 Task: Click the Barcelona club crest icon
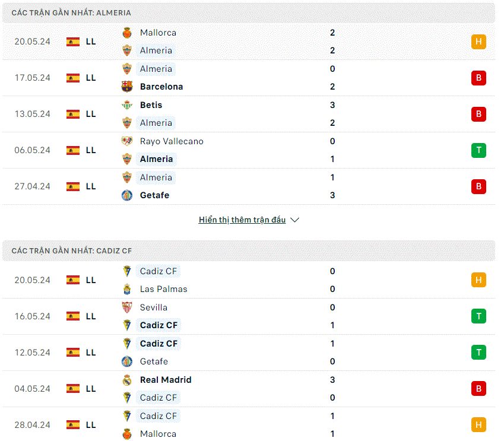pyautogui.click(x=127, y=87)
